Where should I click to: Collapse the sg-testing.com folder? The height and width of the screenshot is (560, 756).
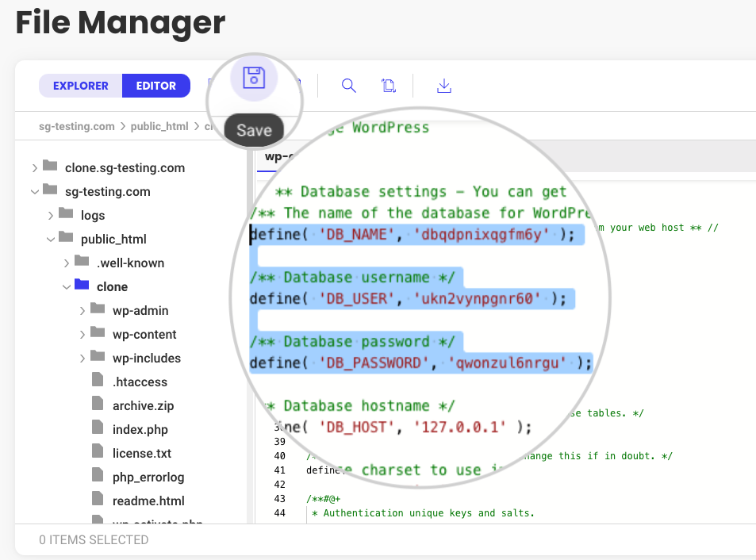(x=35, y=192)
